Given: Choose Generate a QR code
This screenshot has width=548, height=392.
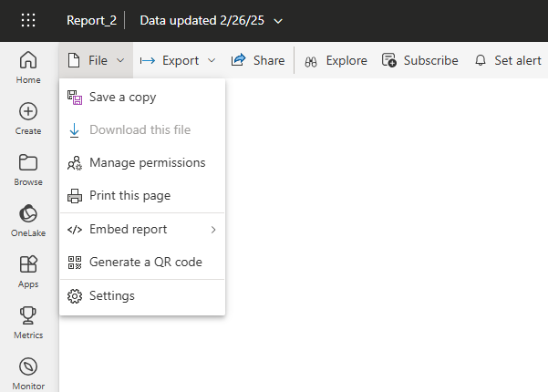Looking at the screenshot, I should (145, 263).
